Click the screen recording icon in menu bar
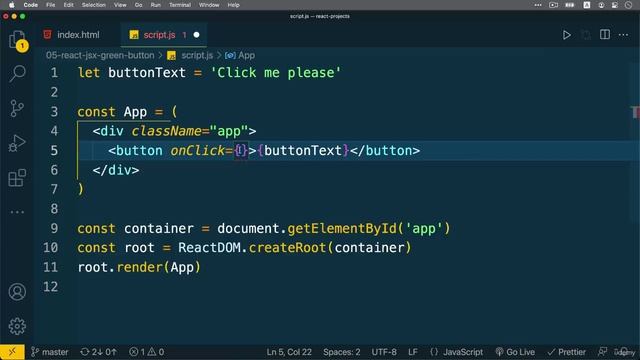 pos(553,5)
